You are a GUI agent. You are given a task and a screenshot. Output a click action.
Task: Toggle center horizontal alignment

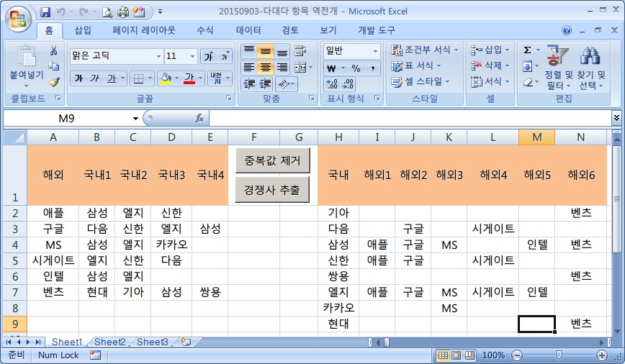(266, 67)
